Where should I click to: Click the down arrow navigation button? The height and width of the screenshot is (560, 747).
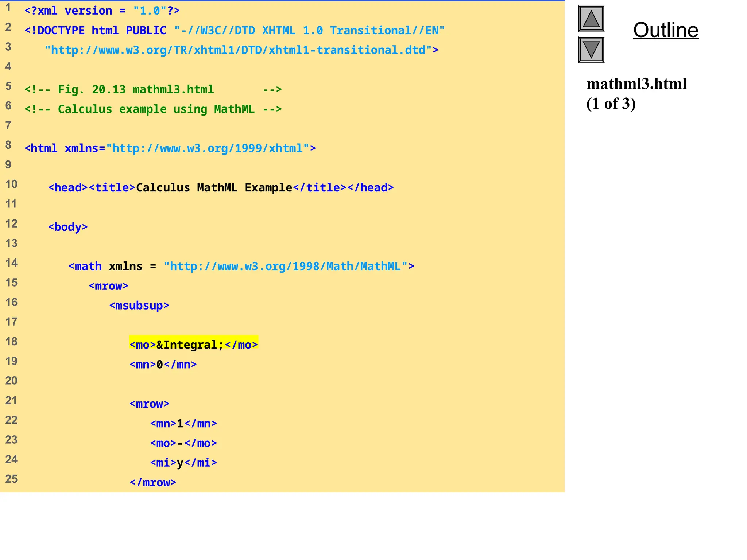point(591,50)
